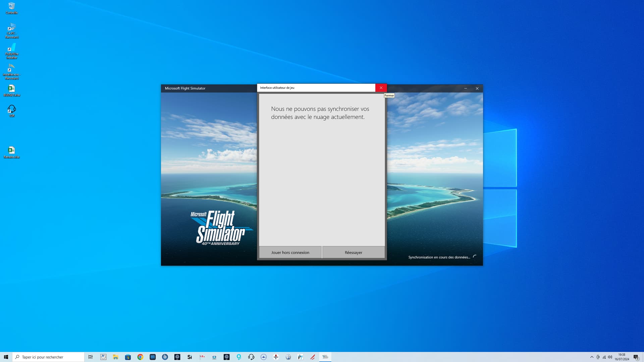Click the Taper ici pour rechercher search box
Viewport: 644px width, 362px height.
point(48,357)
